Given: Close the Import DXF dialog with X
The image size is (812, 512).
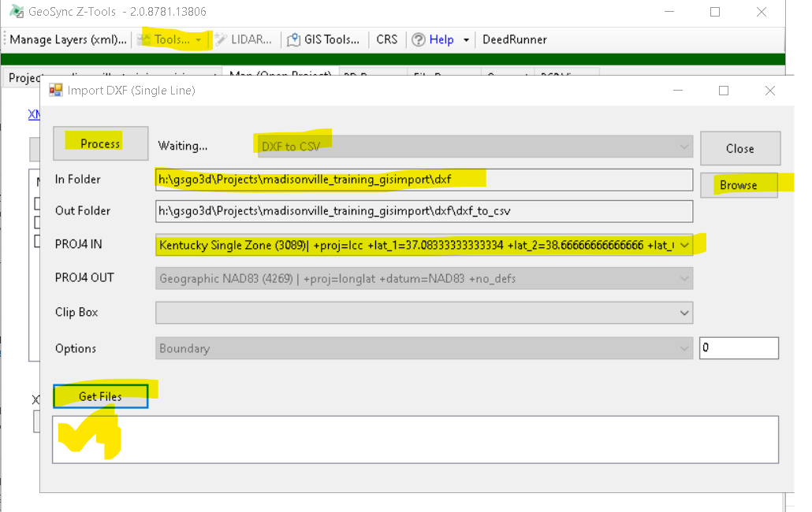Looking at the screenshot, I should tap(769, 91).
